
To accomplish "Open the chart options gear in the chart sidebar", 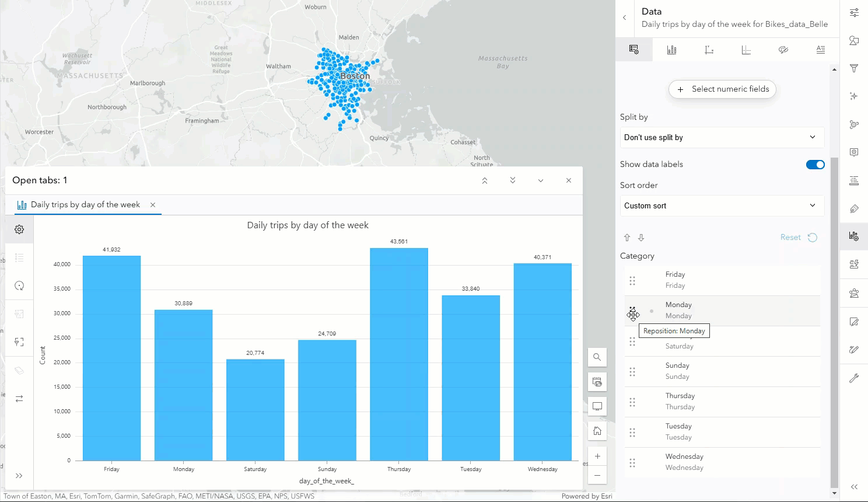I will tap(19, 229).
